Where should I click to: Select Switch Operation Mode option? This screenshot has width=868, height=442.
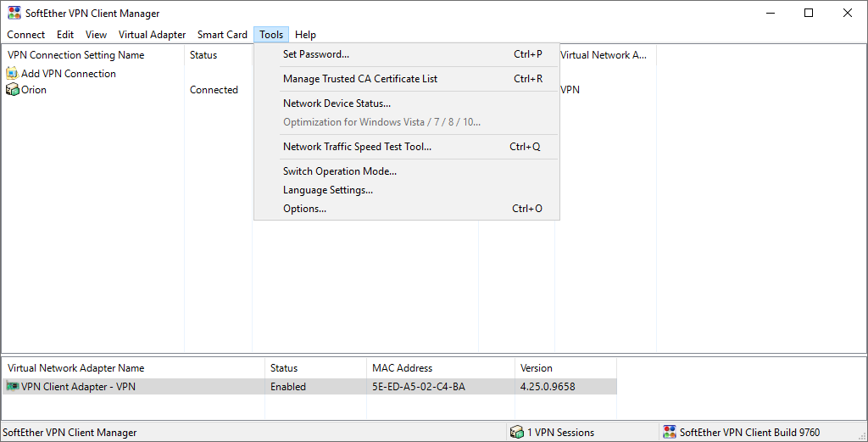(x=339, y=171)
